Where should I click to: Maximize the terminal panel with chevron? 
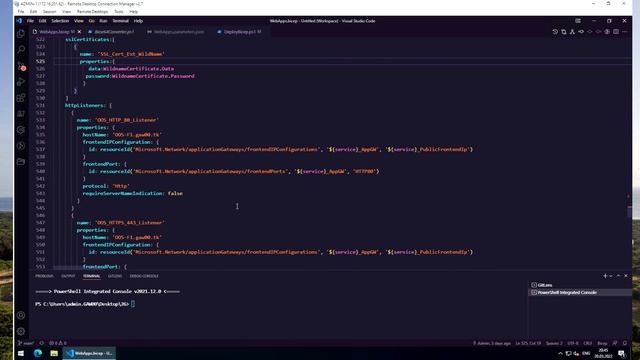(618, 276)
